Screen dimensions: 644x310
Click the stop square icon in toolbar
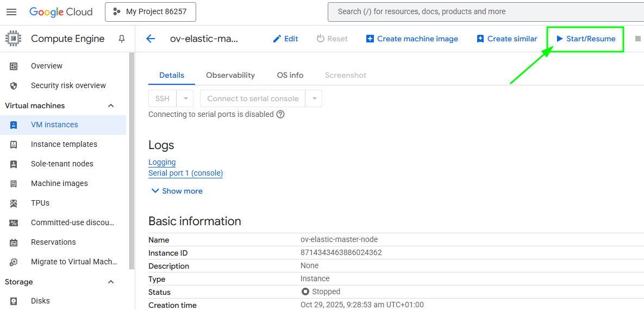tap(638, 39)
